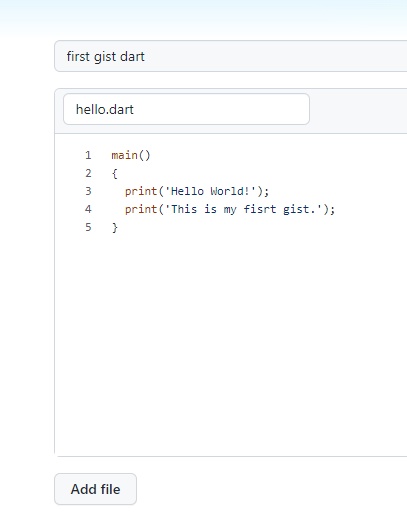Place cursor on the opening brace line
Screen dimensions: 407x525
[x=114, y=173]
